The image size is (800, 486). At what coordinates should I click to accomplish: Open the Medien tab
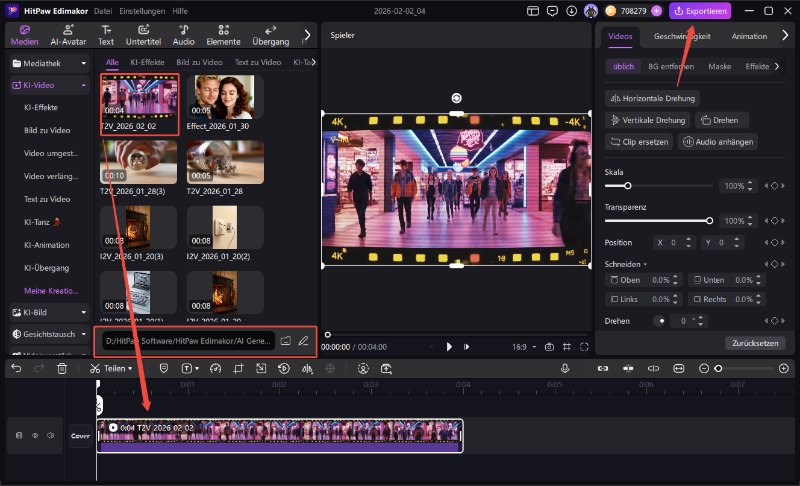[x=24, y=36]
